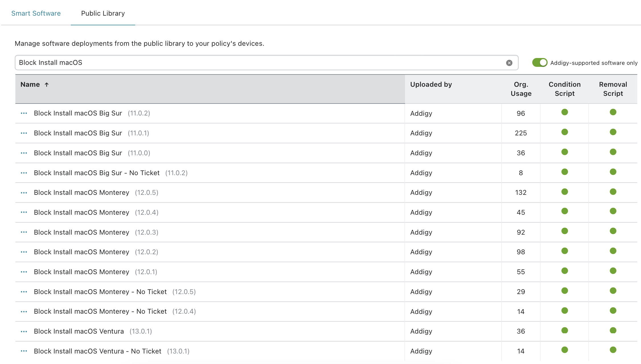
Task: Open actions menu for Monterey 12.0.3
Action: [x=24, y=232]
